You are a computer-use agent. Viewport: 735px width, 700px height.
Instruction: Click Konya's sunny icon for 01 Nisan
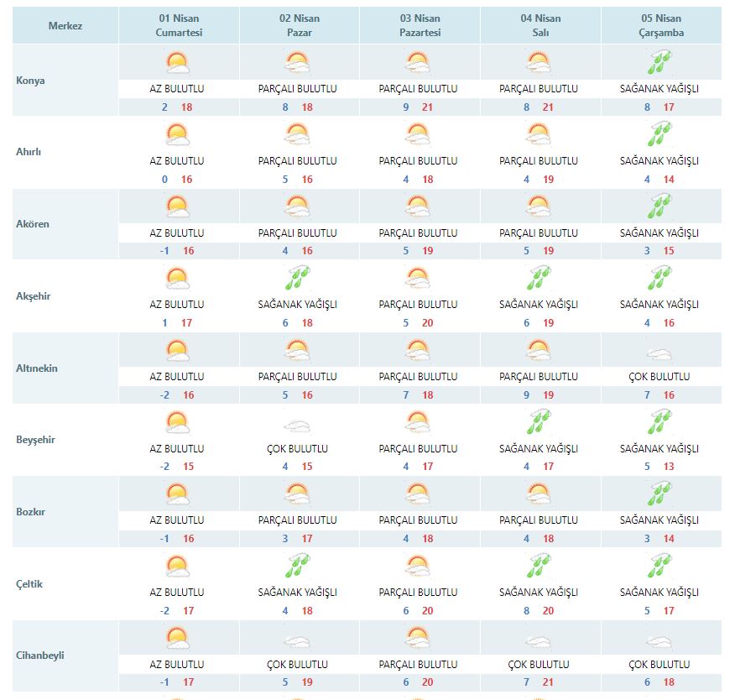[177, 64]
